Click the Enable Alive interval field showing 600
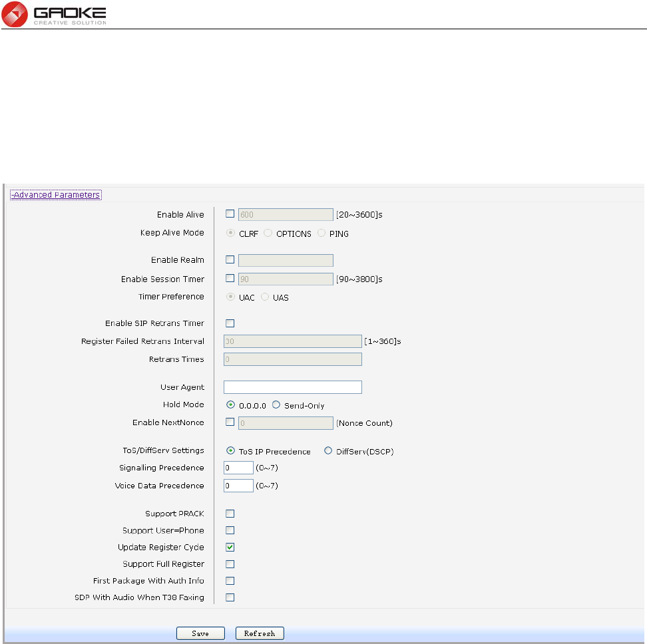The image size is (647, 644). [x=286, y=214]
